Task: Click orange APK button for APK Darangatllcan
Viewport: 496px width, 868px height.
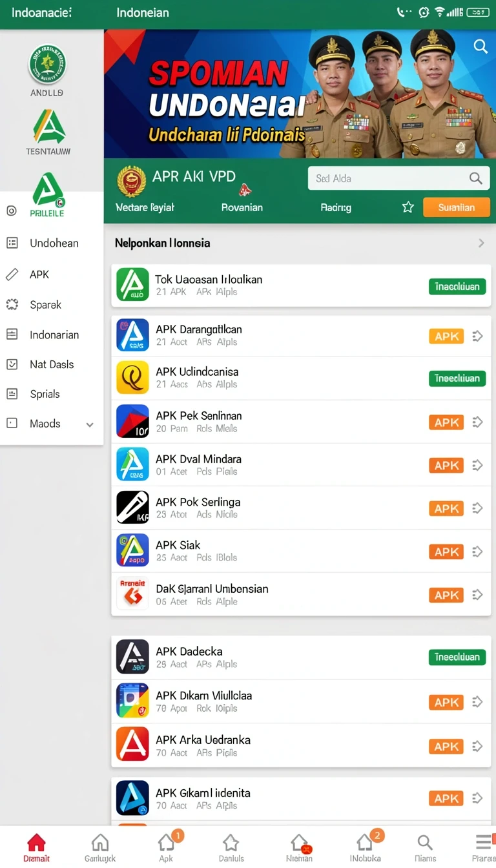Action: tap(446, 336)
